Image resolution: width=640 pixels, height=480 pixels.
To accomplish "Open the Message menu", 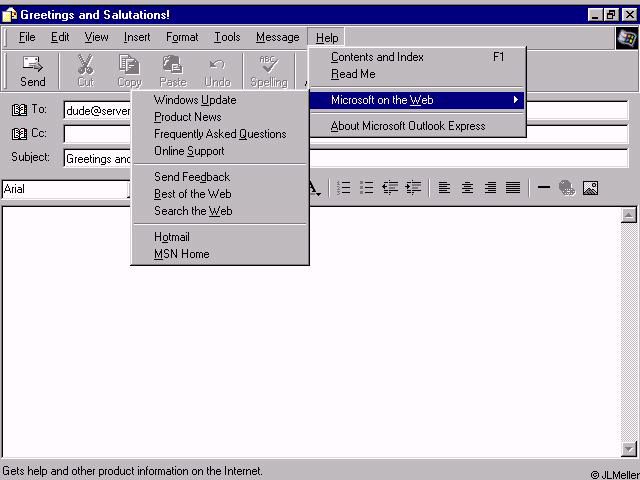I will click(x=278, y=38).
